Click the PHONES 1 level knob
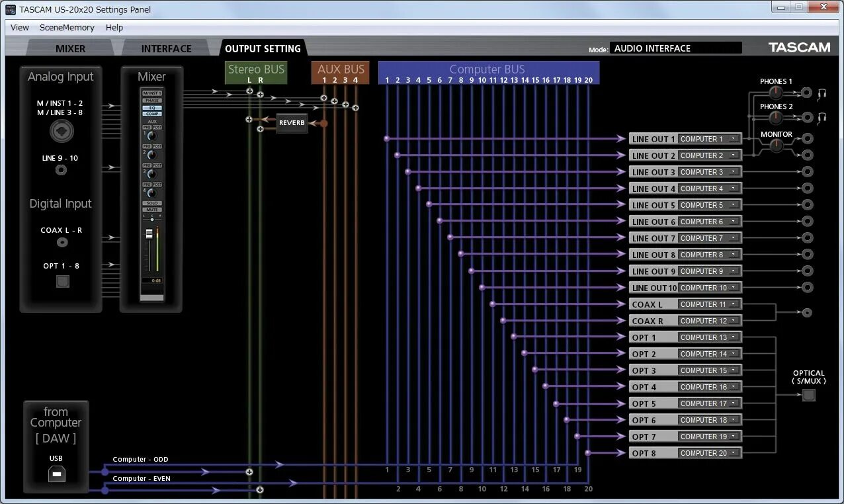 pos(776,93)
